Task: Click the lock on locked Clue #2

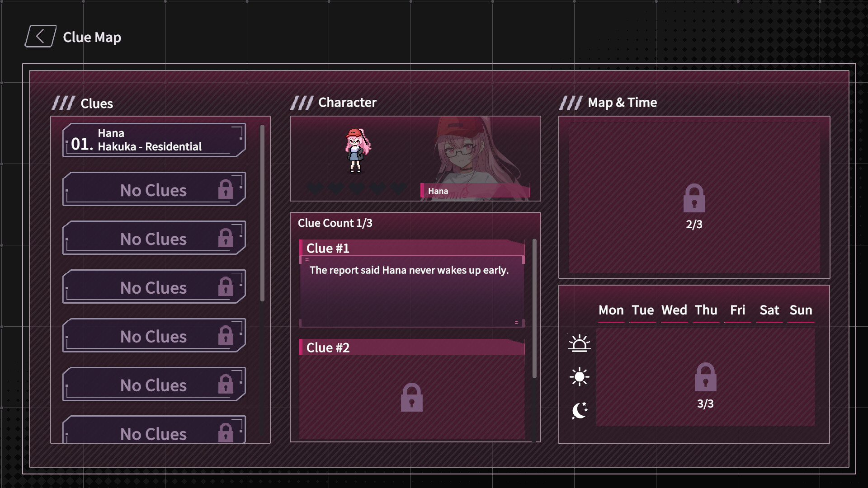Action: coord(411,397)
